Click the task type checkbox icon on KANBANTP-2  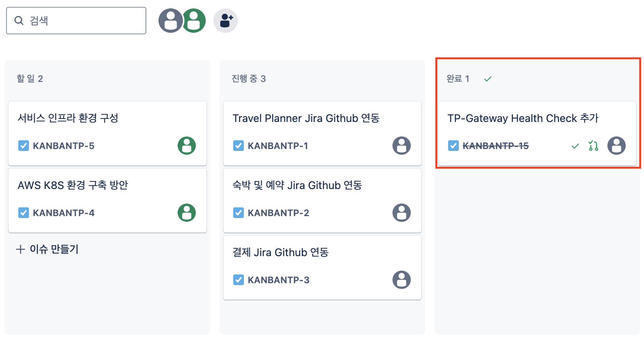[239, 213]
